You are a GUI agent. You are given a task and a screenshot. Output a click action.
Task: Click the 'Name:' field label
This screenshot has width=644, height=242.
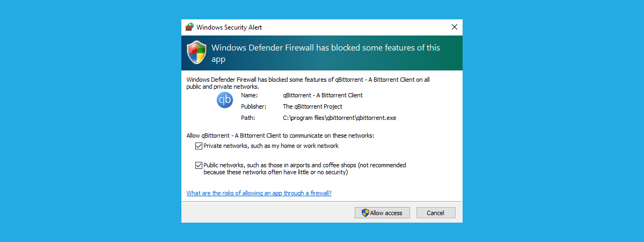pyautogui.click(x=250, y=95)
